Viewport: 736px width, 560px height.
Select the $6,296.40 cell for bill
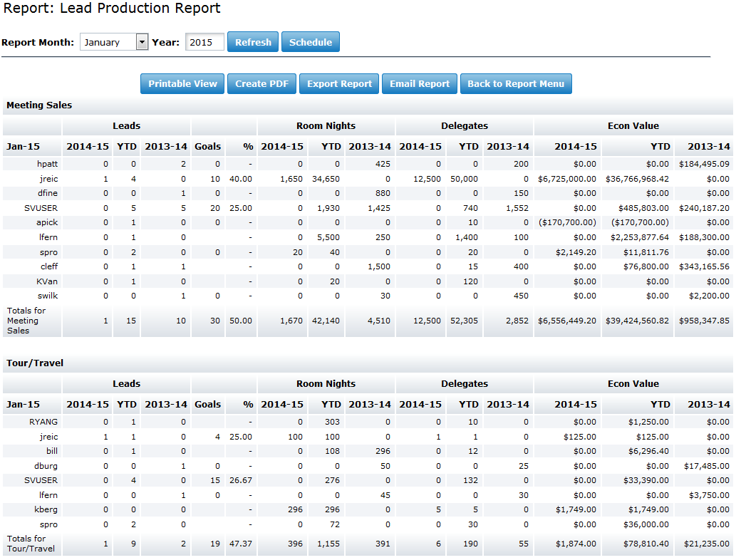(648, 450)
